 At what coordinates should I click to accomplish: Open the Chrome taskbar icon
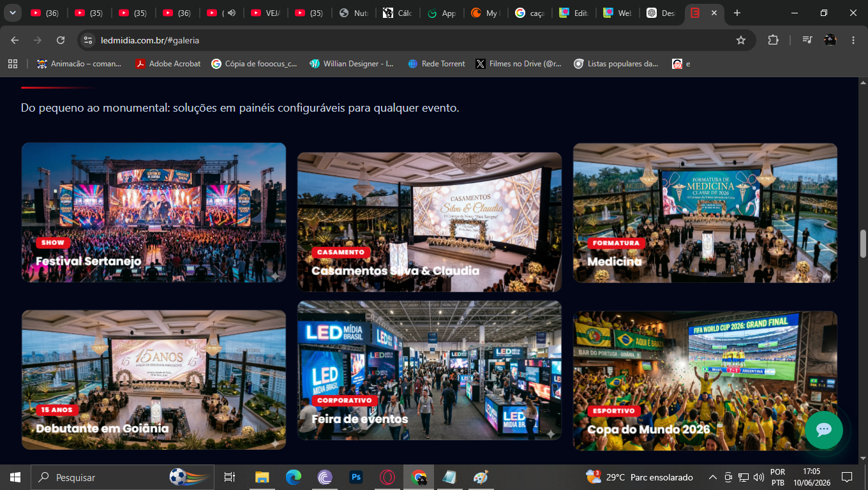coord(419,477)
